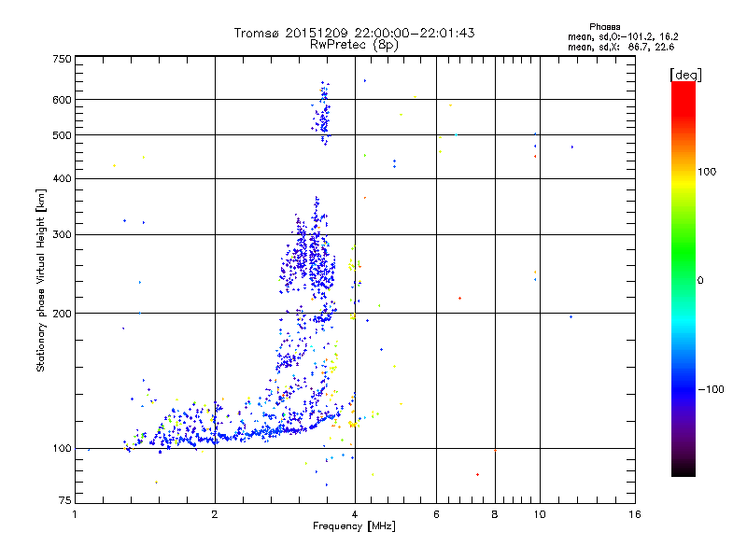Click the x-axis tick label '10'
Screen dimensions: 747x560
pyautogui.click(x=540, y=514)
